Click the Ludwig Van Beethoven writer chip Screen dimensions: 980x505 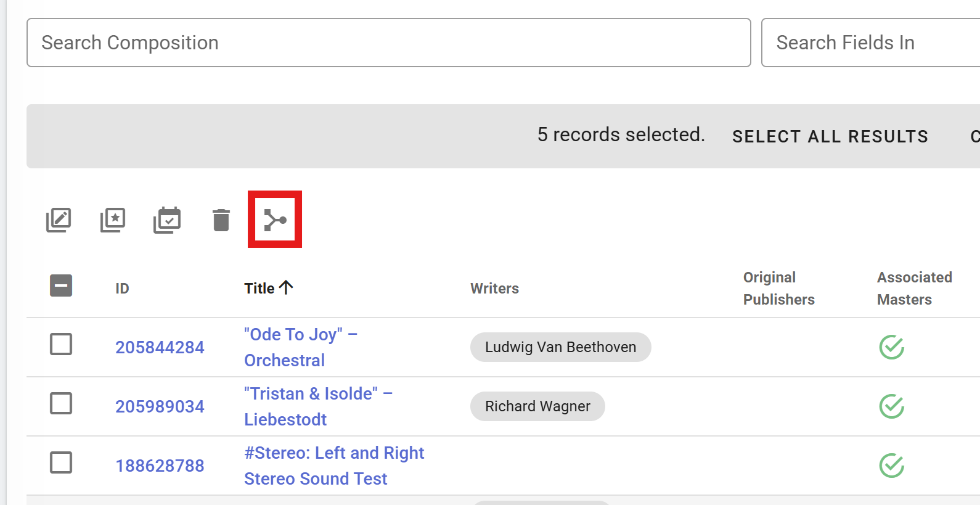[x=560, y=347]
